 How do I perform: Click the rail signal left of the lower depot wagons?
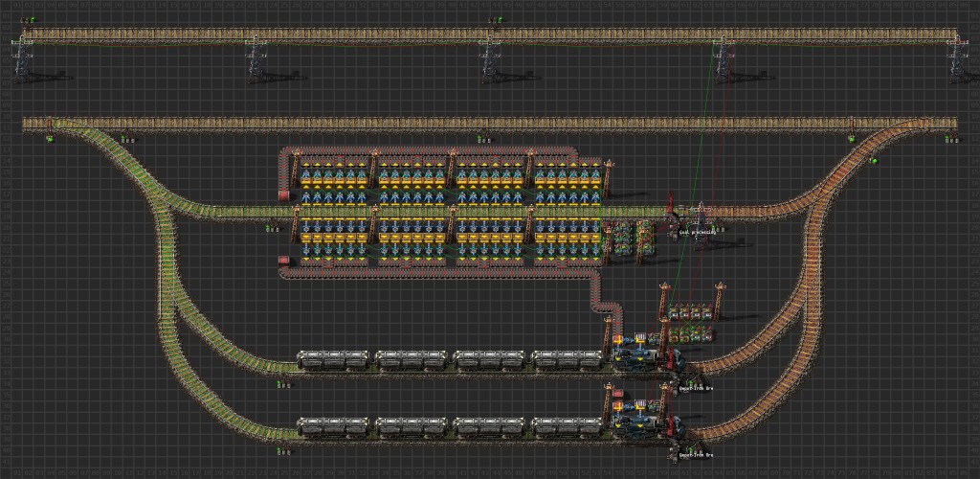282,451
